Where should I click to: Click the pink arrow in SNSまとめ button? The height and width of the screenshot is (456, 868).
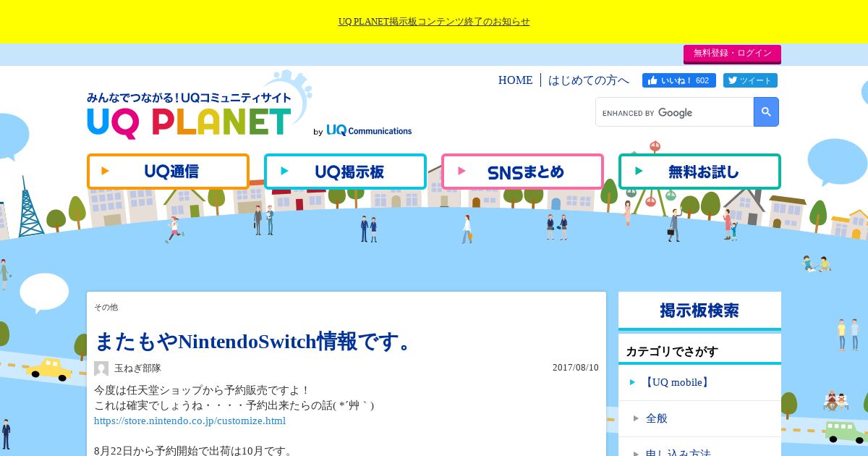[x=462, y=172]
